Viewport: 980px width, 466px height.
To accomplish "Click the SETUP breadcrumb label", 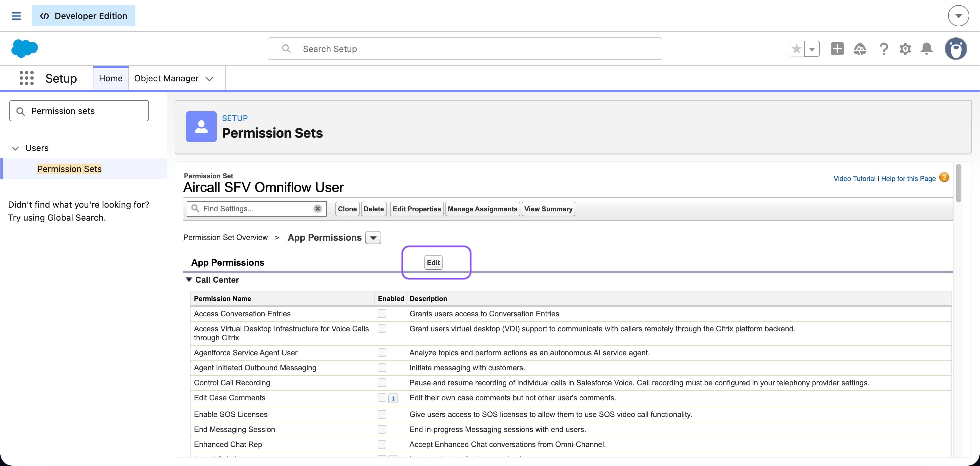I will click(x=235, y=118).
